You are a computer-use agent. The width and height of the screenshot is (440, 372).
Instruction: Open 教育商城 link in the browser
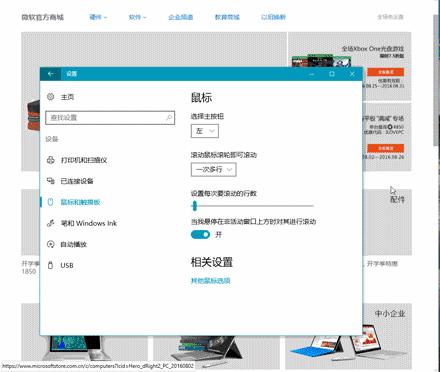coord(227,17)
